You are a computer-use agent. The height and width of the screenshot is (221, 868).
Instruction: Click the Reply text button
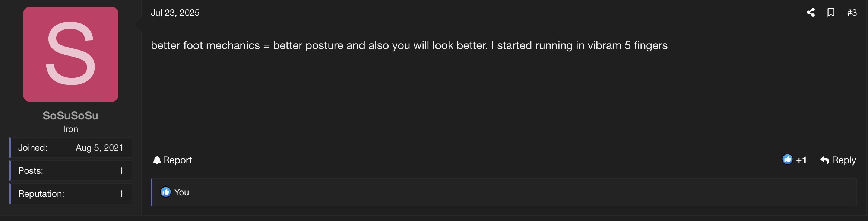click(844, 160)
